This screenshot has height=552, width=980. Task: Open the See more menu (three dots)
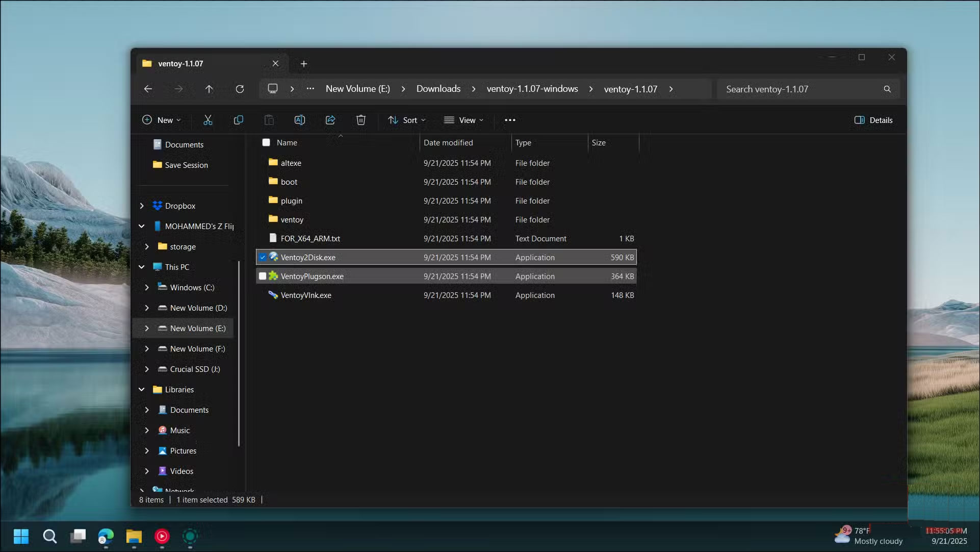point(510,120)
